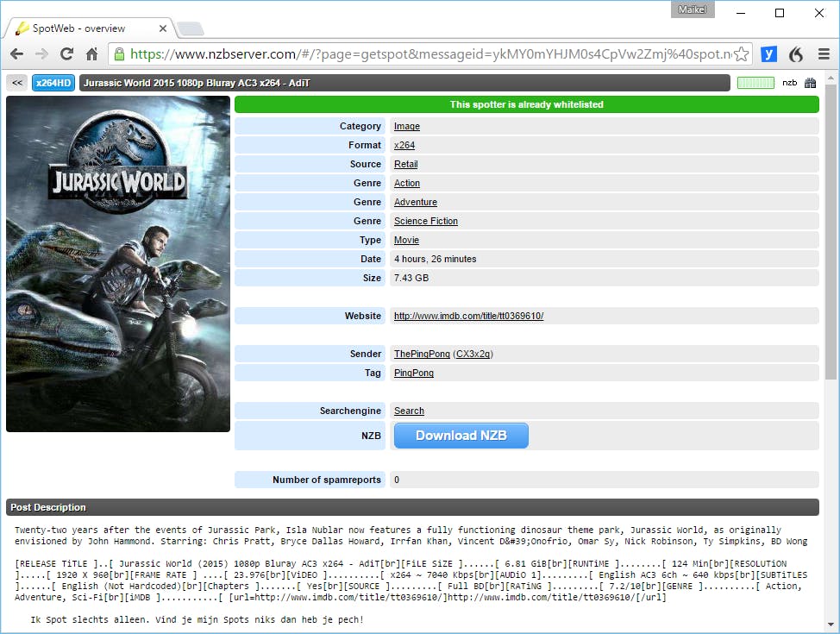
Task: Click the green whitelisted spotter banner
Action: tap(527, 104)
